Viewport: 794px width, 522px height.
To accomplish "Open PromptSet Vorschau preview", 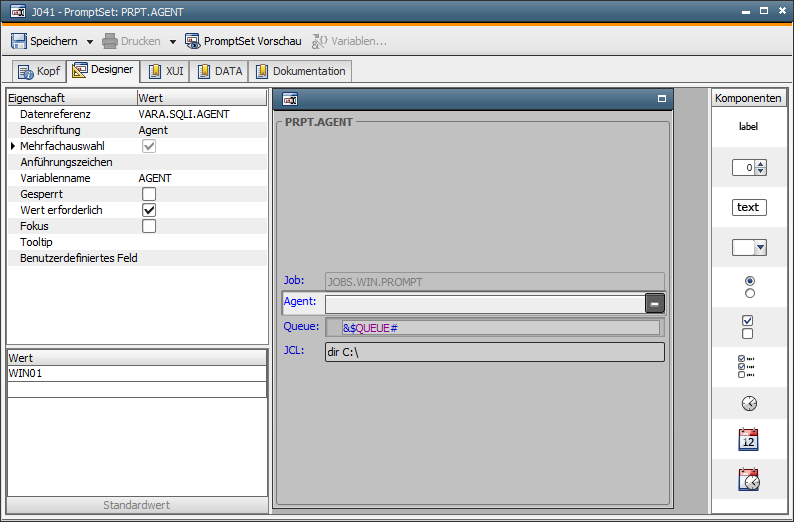I will point(243,41).
